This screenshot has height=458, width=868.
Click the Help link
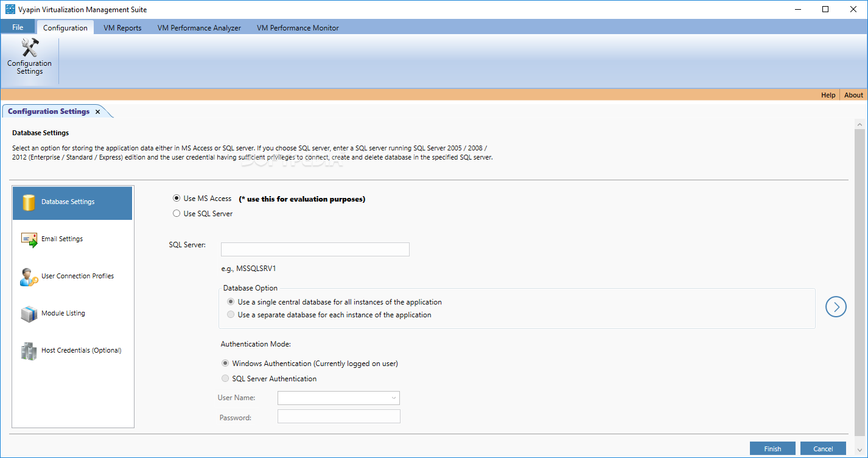(828, 95)
